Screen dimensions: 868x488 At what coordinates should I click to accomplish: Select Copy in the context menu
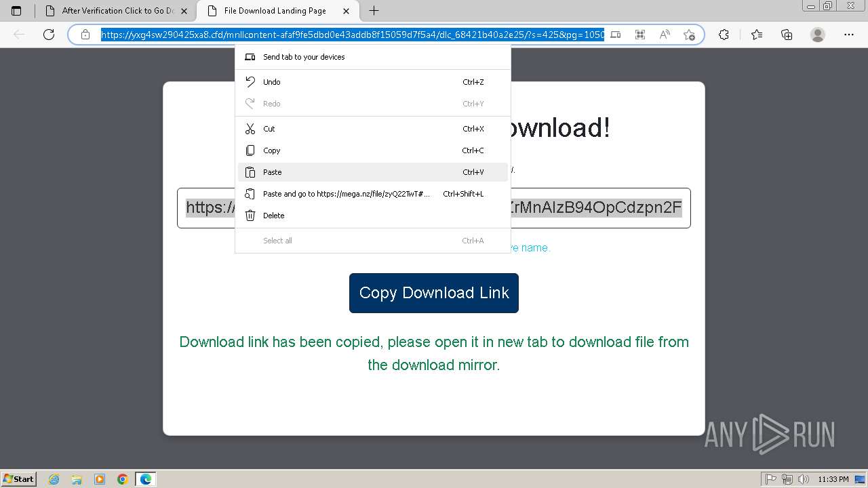373,150
